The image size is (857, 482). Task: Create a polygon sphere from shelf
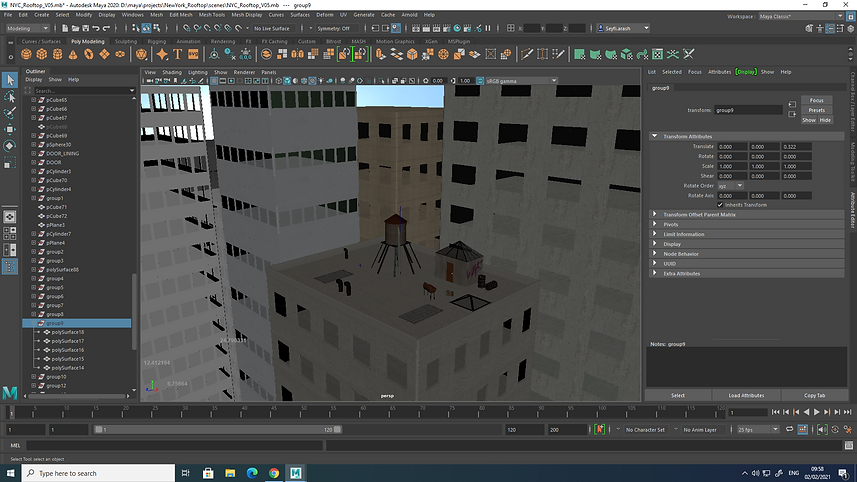26,54
